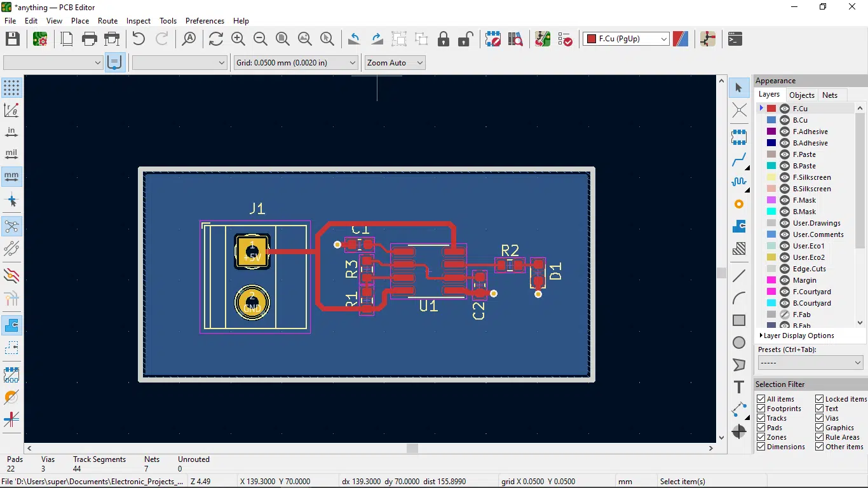Pick the Add Text tool
The width and height of the screenshot is (868, 488).
(x=739, y=388)
